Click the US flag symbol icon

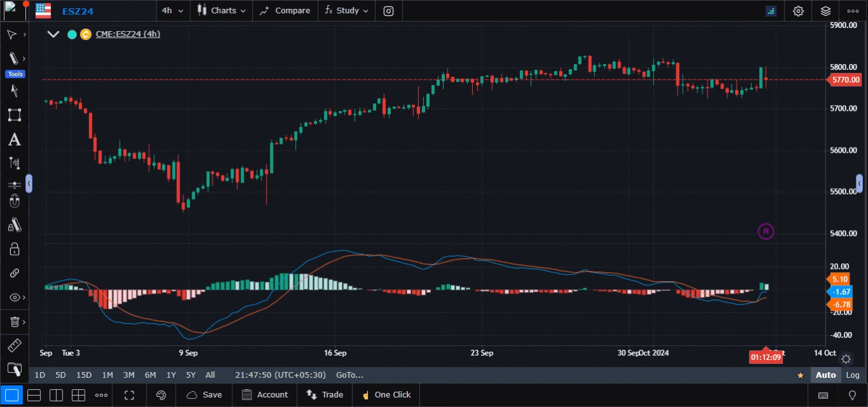point(43,11)
